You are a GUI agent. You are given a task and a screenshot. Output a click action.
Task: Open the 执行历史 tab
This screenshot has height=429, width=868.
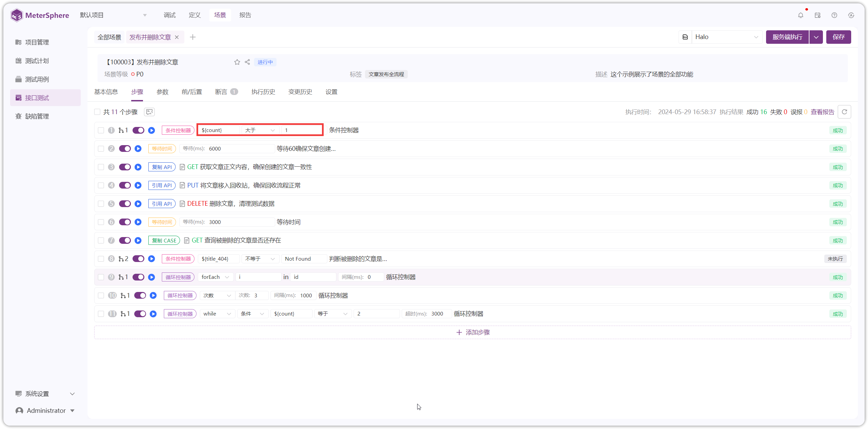263,92
